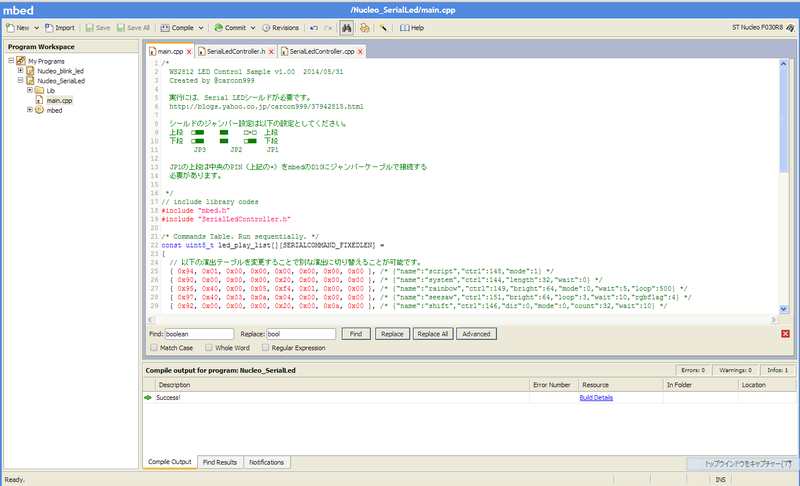Open the Commit dropdown arrow
Image resolution: width=800 pixels, height=486 pixels.
[x=253, y=28]
